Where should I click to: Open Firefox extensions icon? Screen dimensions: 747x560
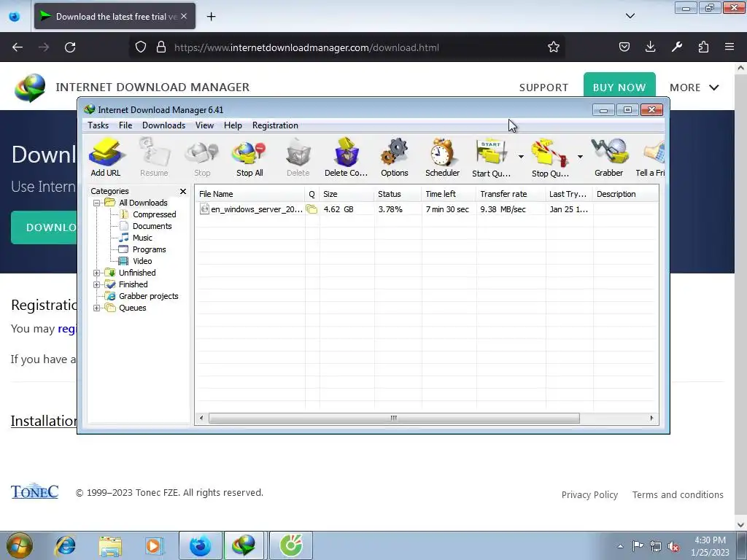point(703,47)
